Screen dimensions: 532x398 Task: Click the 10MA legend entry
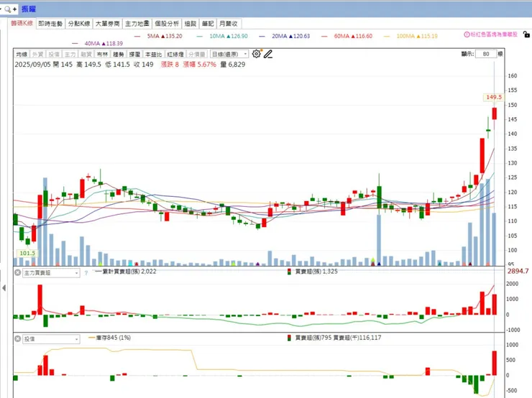222,36
